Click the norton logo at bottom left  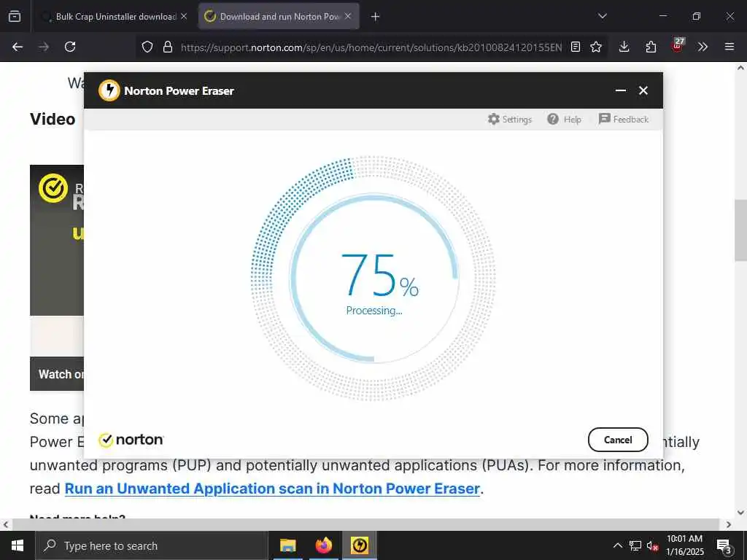(x=131, y=440)
